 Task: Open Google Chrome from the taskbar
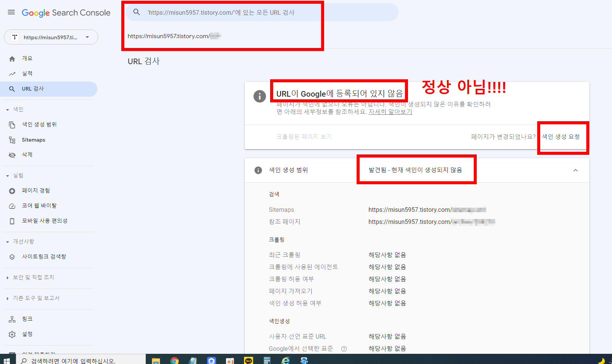pos(175,361)
